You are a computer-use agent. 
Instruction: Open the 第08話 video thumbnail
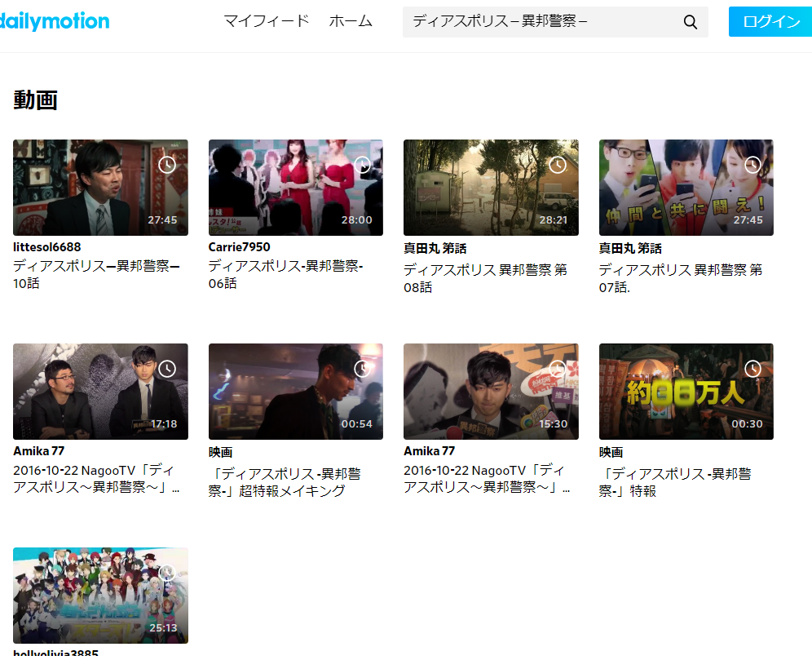pos(491,188)
